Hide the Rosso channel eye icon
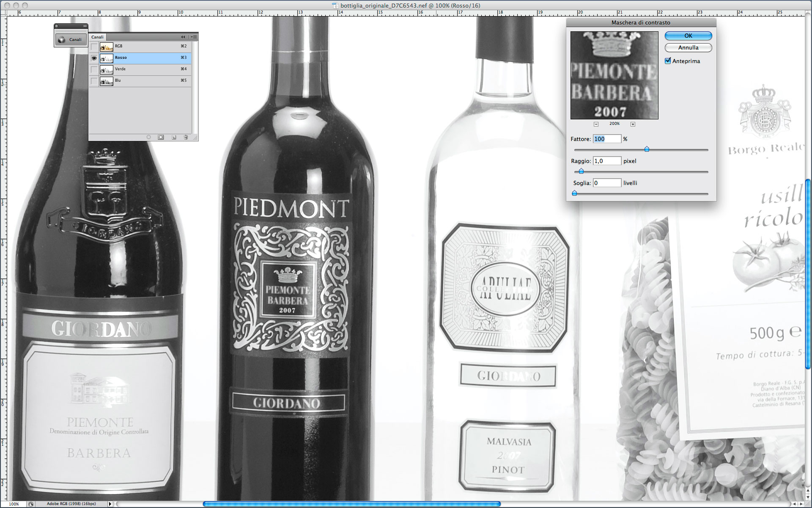Screen dimensions: 812x508 pos(94,58)
